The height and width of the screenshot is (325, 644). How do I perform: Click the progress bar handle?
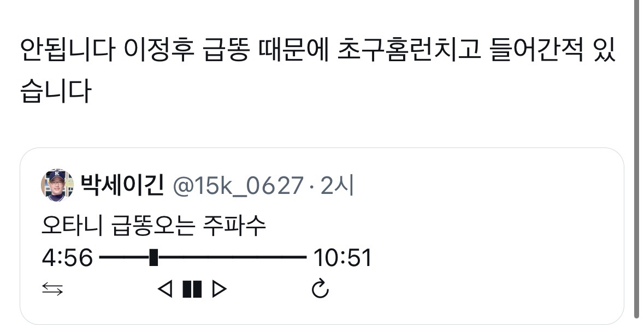pyautogui.click(x=153, y=257)
